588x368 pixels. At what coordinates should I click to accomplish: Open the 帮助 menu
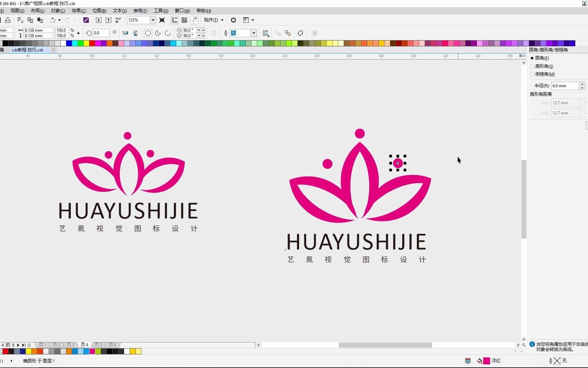(x=204, y=11)
